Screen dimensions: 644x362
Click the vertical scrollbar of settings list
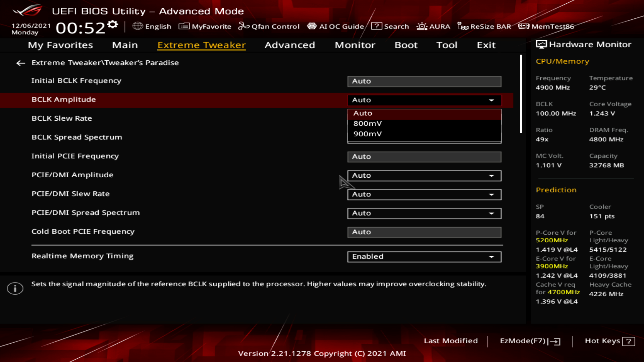coord(521,94)
